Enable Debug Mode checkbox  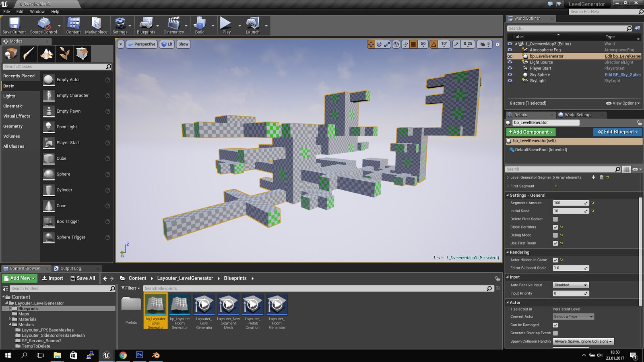555,235
